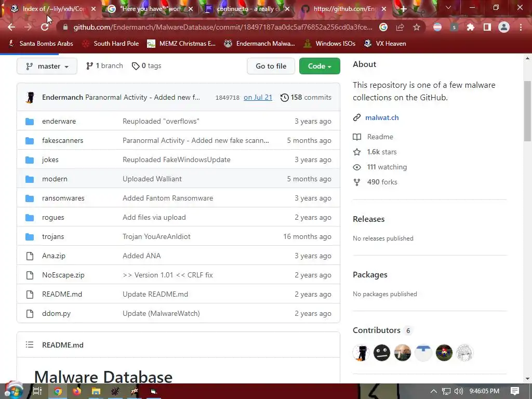Switch to the continue.to tab
The height and width of the screenshot is (399, 532).
tap(248, 9)
